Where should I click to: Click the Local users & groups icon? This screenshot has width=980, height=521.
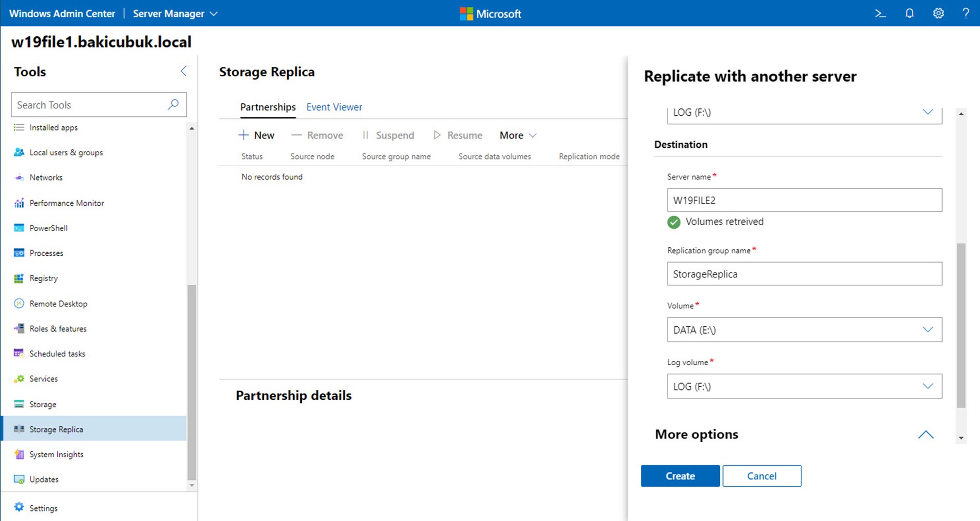[x=19, y=152]
